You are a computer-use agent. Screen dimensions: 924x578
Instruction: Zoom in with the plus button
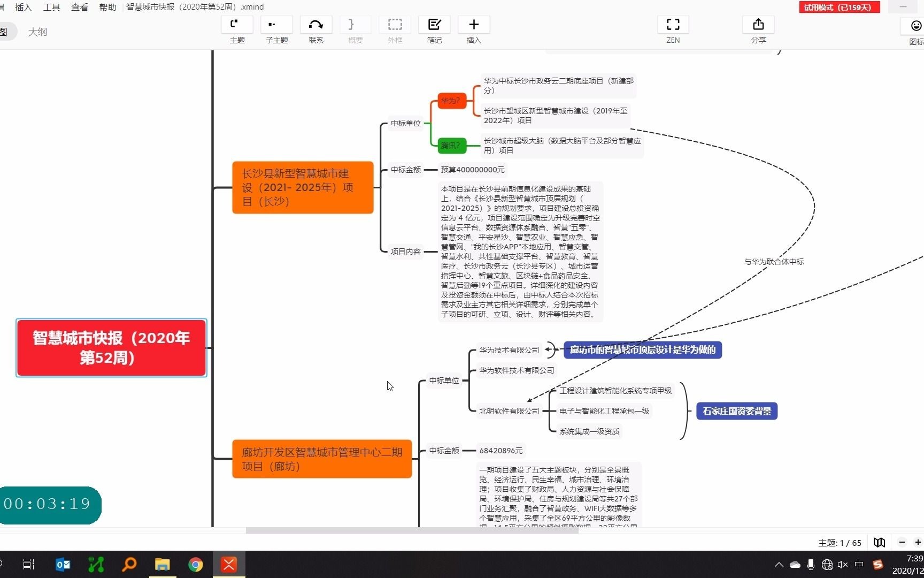(918, 542)
